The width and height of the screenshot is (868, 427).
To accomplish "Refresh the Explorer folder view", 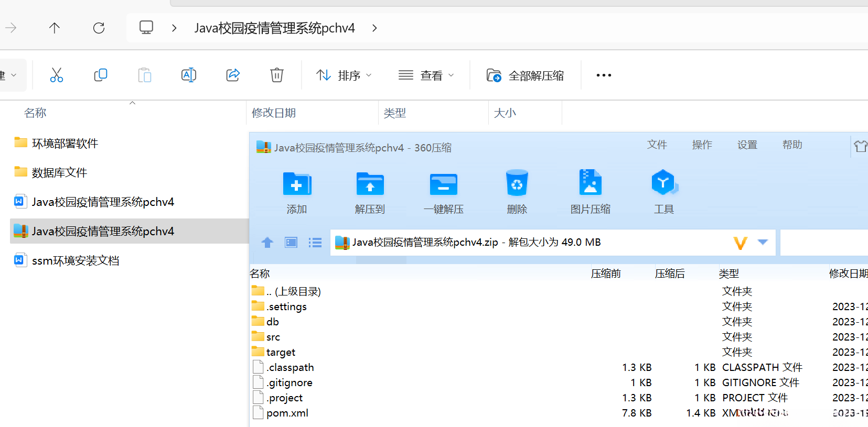I will pos(99,28).
